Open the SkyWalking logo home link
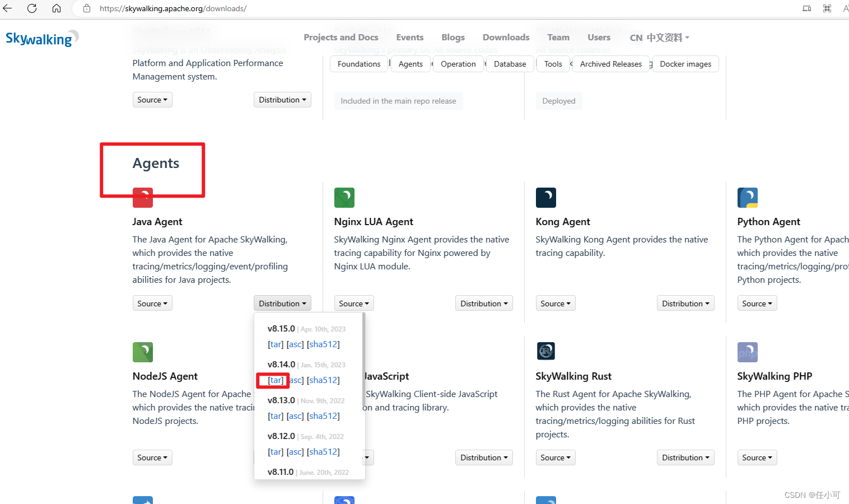This screenshot has width=849, height=504. pos(42,38)
